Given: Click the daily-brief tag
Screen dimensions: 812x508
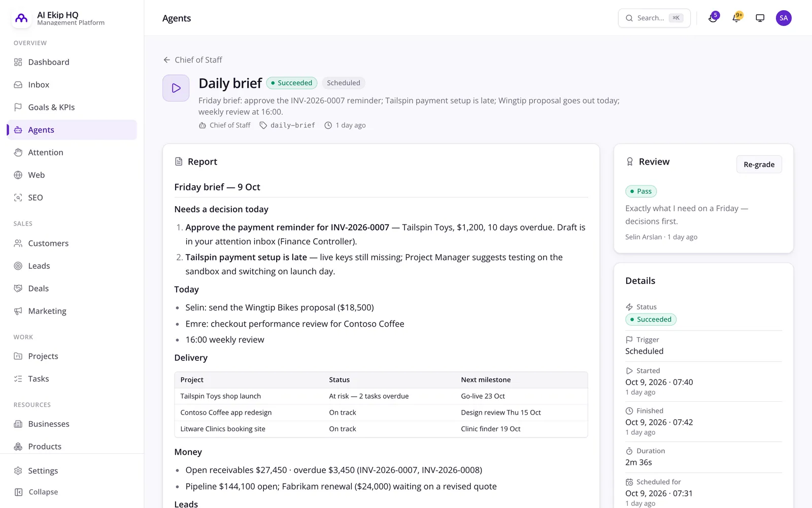Looking at the screenshot, I should 287,125.
